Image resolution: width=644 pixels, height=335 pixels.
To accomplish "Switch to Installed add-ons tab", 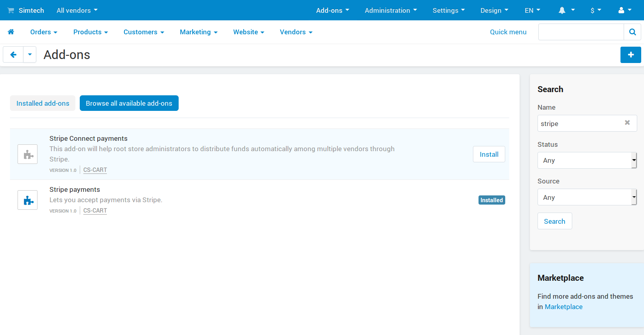I will click(43, 103).
